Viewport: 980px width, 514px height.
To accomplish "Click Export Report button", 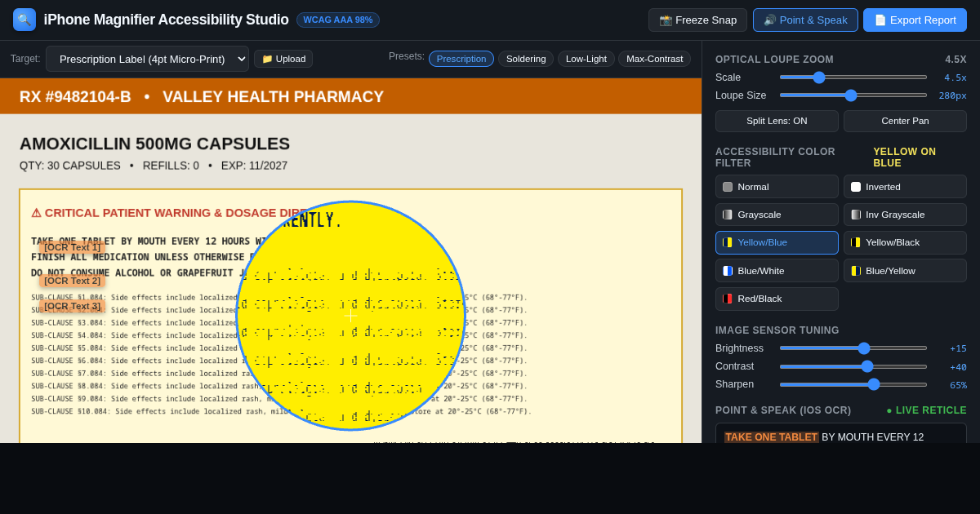I will tap(915, 20).
